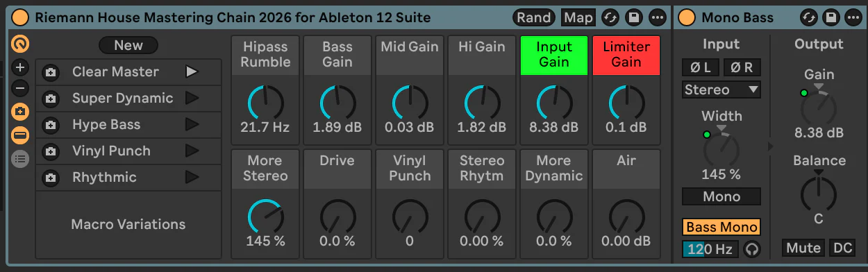
Task: Toggle the DC filter button
Action: 842,248
